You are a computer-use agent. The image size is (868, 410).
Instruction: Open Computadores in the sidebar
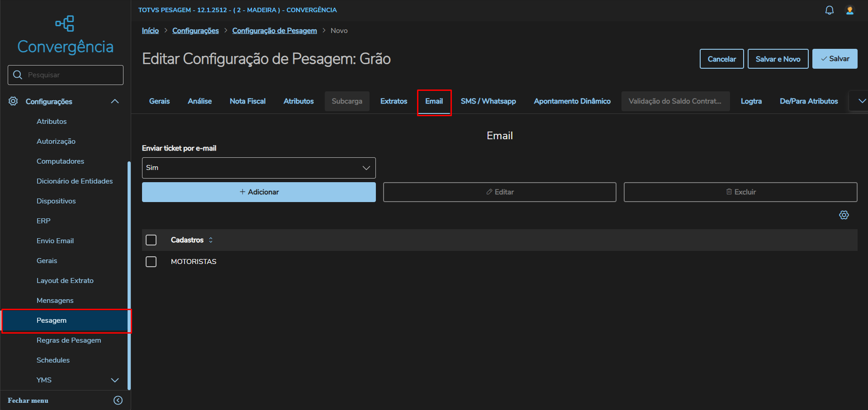(x=60, y=161)
